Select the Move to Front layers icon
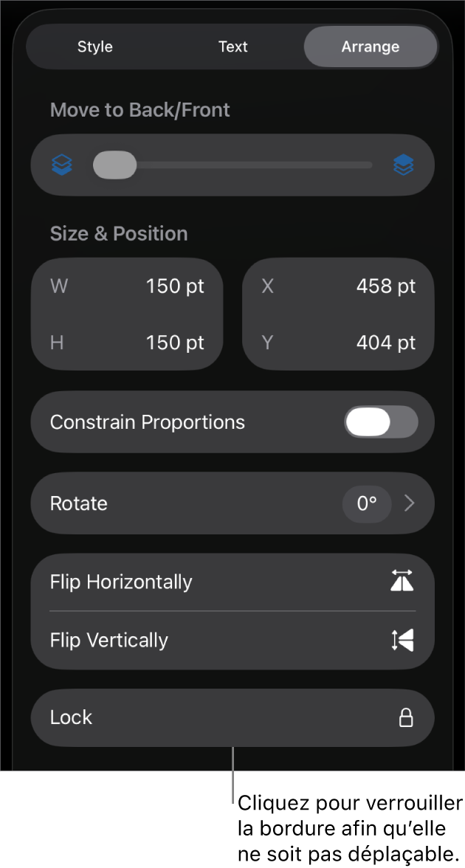The height and width of the screenshot is (868, 465). [x=403, y=165]
